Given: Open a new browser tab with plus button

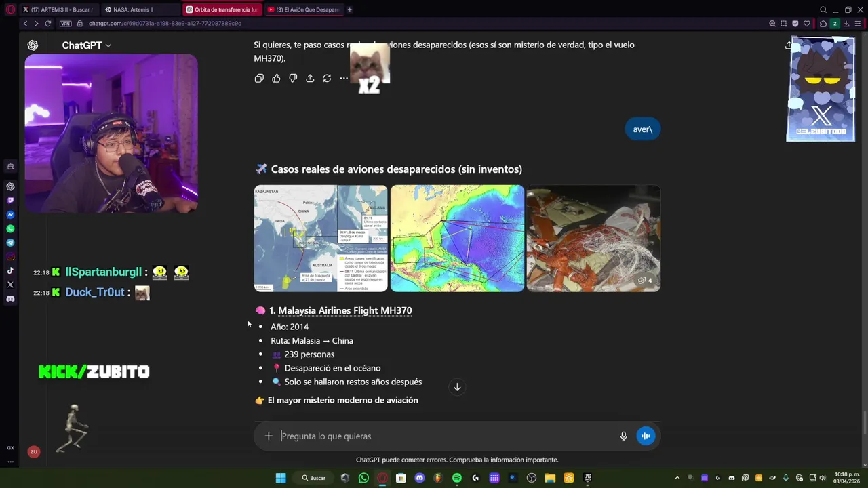Looking at the screenshot, I should 350,9.
